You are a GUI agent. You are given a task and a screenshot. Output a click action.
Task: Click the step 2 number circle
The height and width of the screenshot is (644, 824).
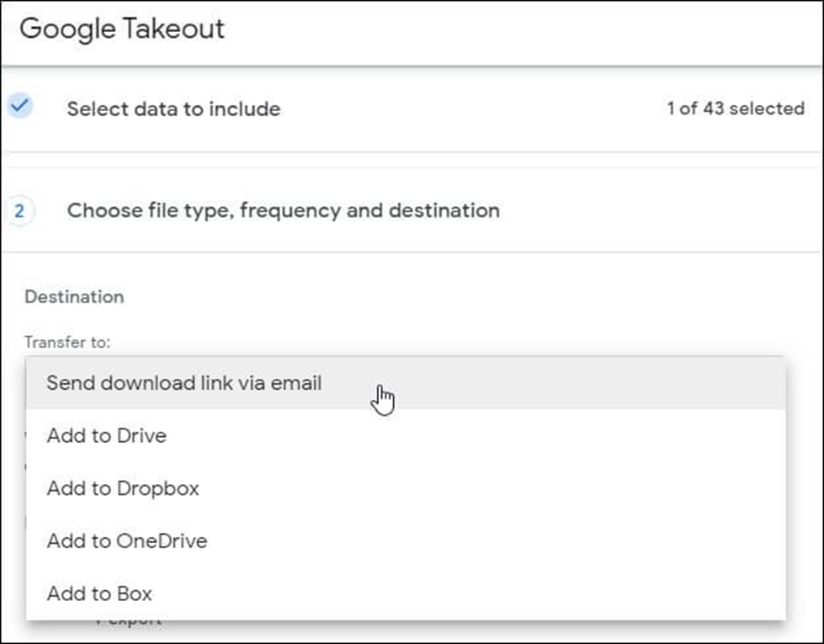pyautogui.click(x=19, y=210)
